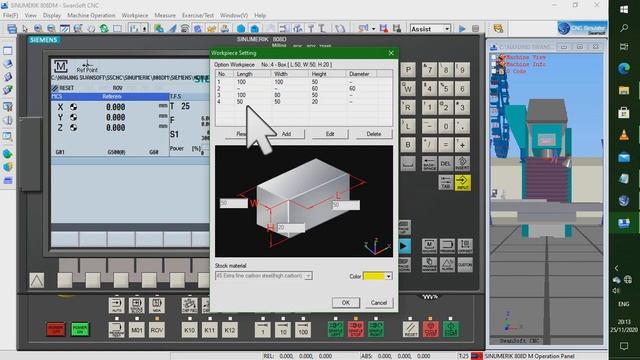The image size is (640, 360).
Task: Toggle the K11 user key
Action: click(209, 329)
